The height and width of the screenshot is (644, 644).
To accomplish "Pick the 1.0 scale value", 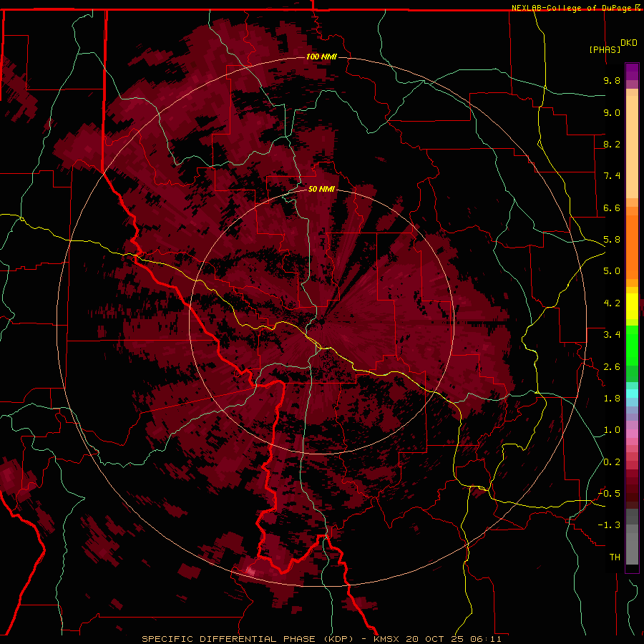I will [612, 430].
